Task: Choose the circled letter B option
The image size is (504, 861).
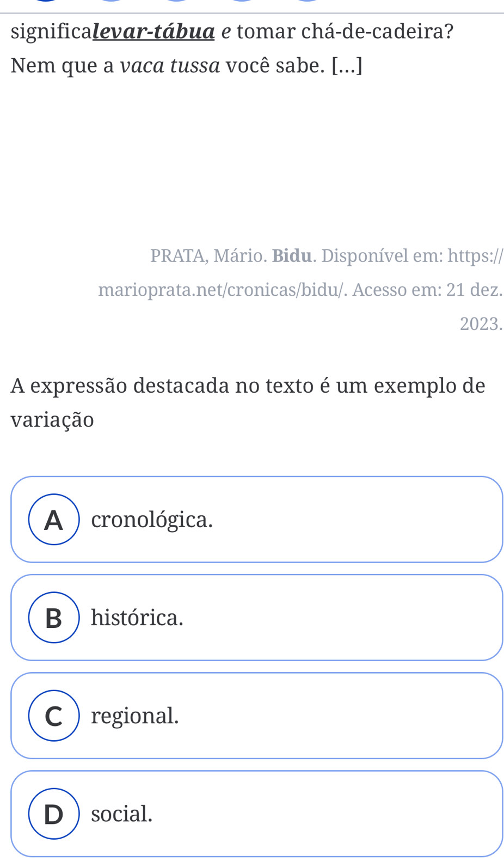Action: coord(54,617)
